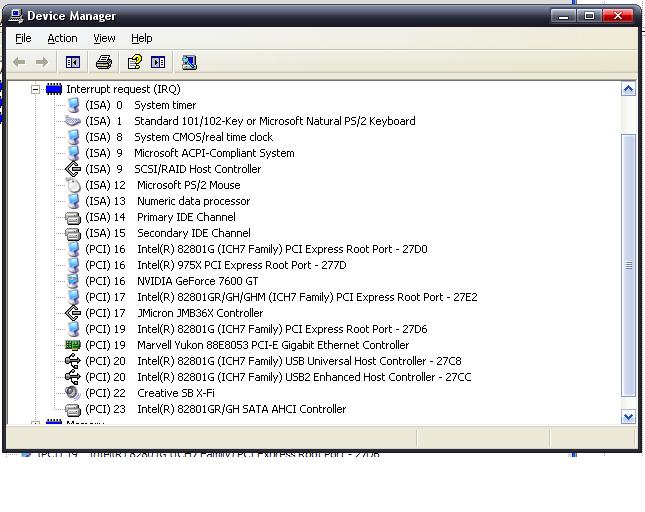Image resolution: width=645 pixels, height=512 pixels.
Task: Open Properties using the toolbar icon
Action: point(135,63)
